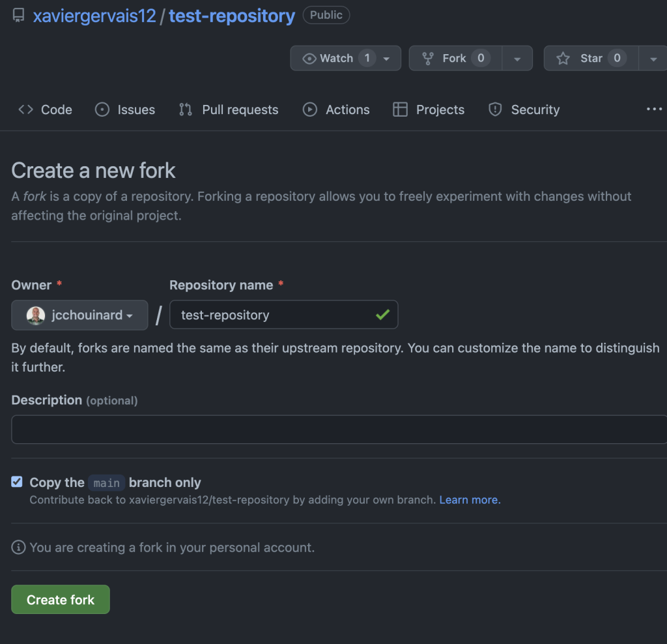Follow the Learn more link
Screen dimensions: 667x644
pyautogui.click(x=470, y=500)
